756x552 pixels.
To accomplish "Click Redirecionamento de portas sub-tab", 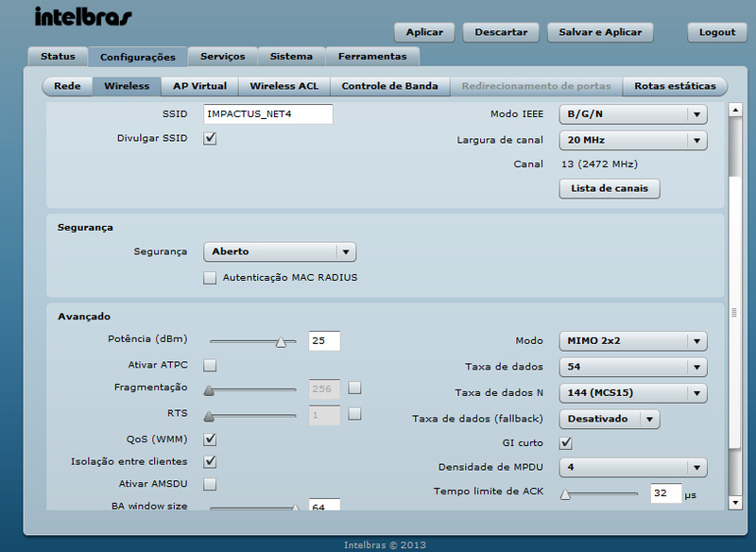I will click(x=536, y=86).
